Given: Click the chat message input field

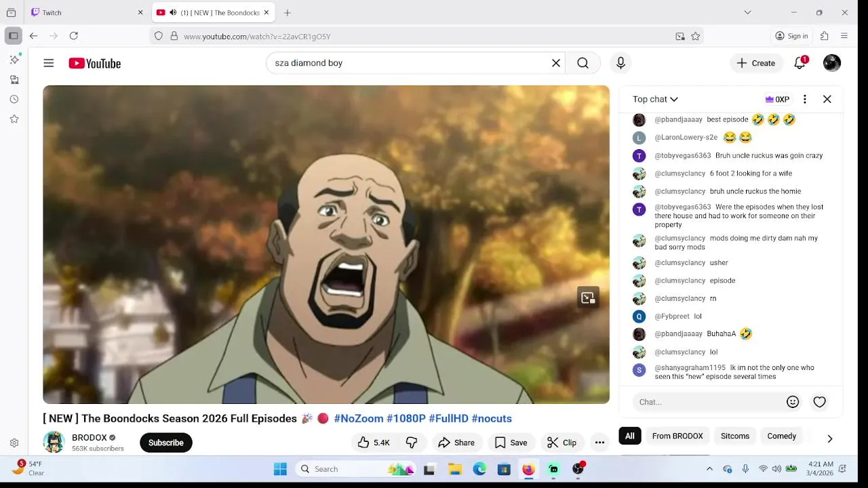Looking at the screenshot, I should (709, 402).
